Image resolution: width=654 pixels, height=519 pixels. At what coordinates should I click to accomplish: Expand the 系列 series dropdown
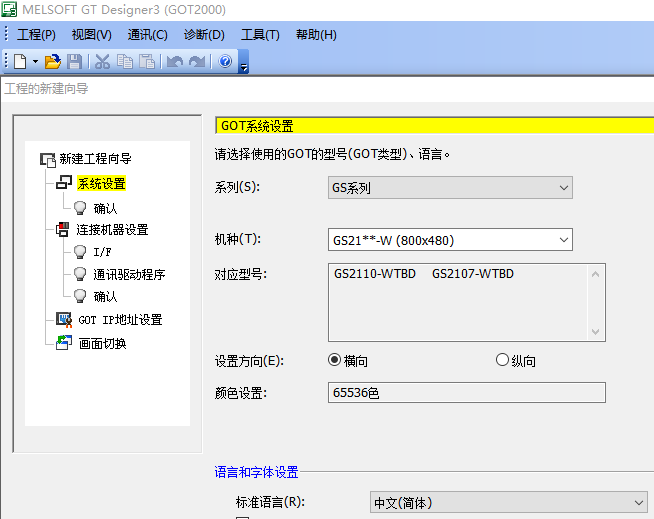click(x=450, y=188)
